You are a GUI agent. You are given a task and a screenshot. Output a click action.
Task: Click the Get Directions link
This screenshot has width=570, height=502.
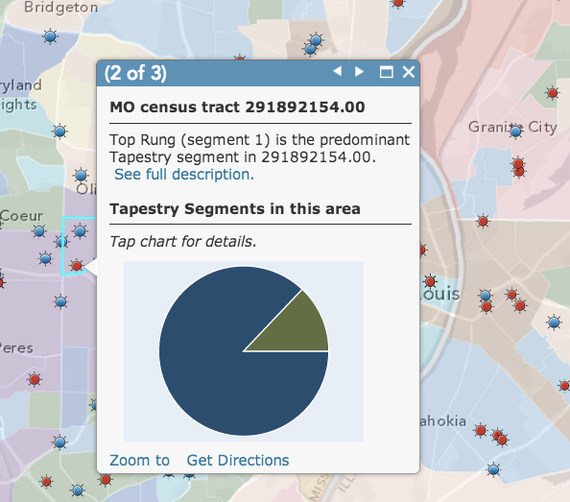click(x=238, y=460)
